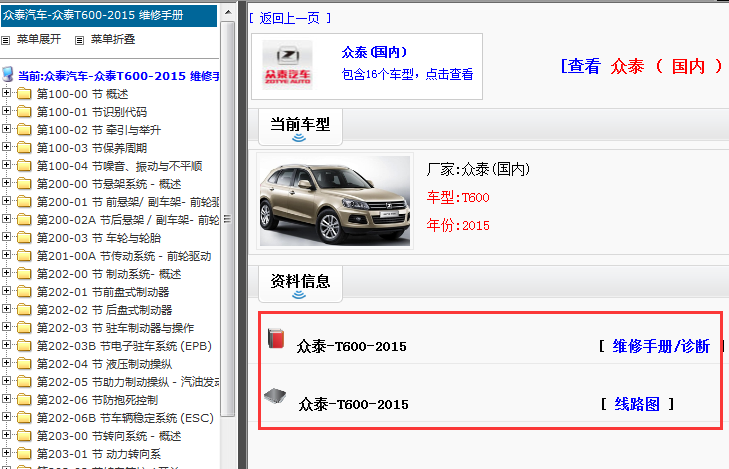Expand the 第200-03 节 车轮与轮胎 node

coord(6,236)
